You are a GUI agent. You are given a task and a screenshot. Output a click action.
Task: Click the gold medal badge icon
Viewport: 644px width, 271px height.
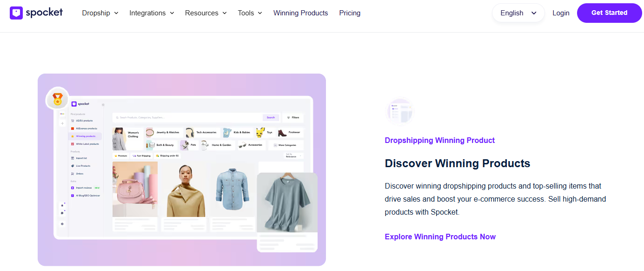point(58,98)
